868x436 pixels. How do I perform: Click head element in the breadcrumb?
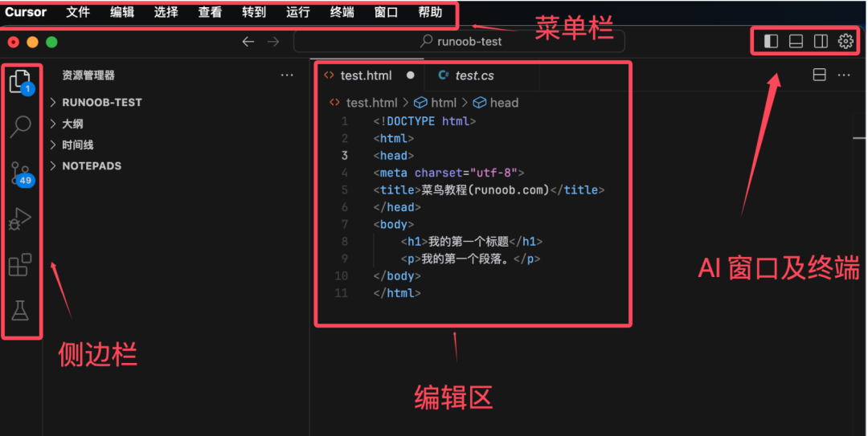coord(496,103)
